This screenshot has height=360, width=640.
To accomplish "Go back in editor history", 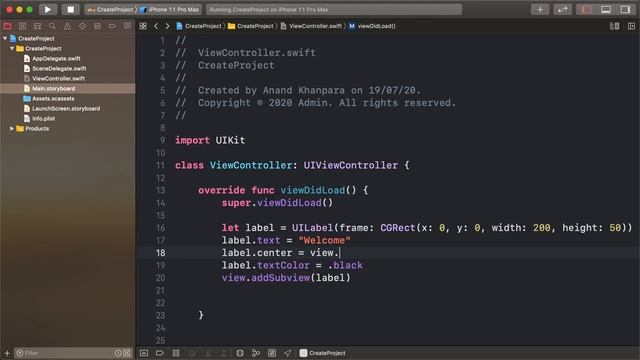I will coord(156,26).
